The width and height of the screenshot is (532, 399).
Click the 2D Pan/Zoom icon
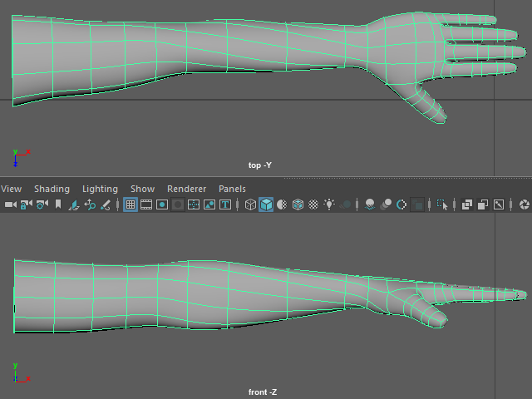[x=90, y=204]
